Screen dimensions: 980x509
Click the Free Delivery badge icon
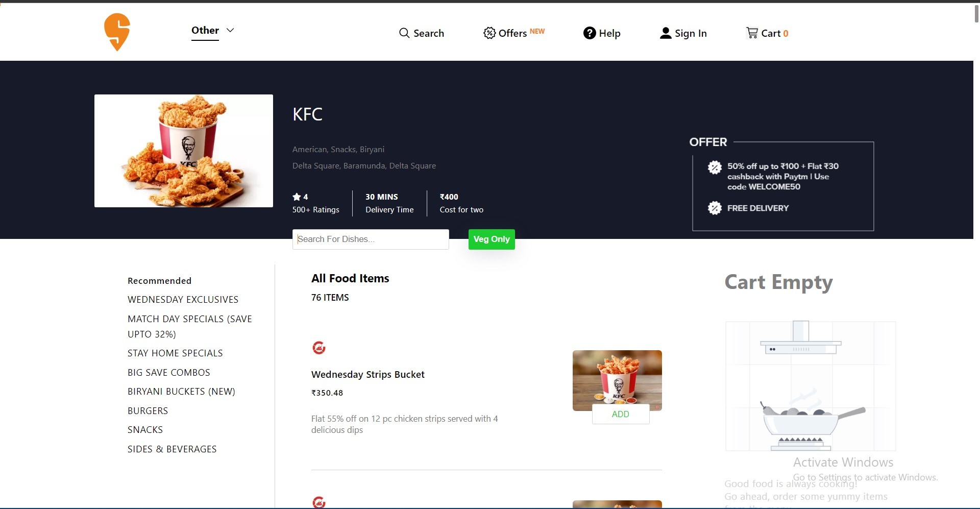pos(715,208)
